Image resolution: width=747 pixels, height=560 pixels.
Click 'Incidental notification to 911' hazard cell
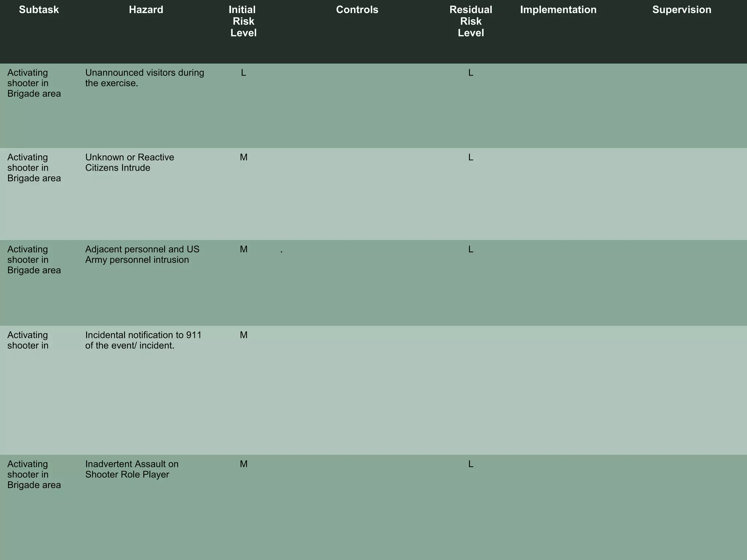143,340
